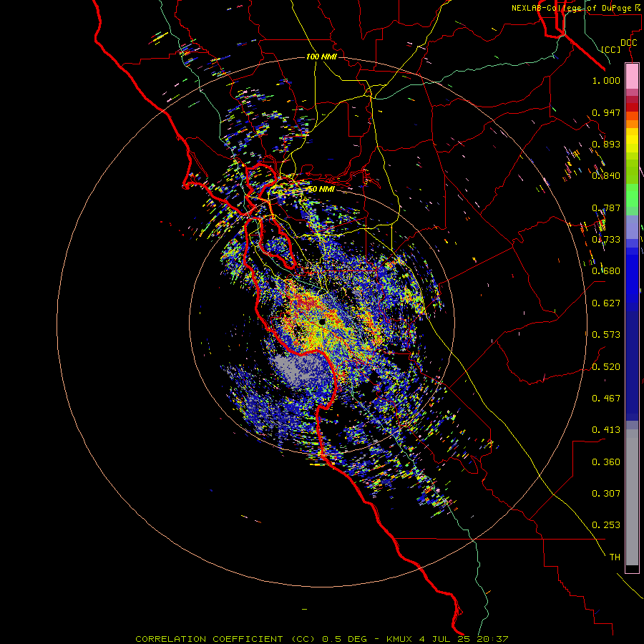Click the 0.893 scale value
The height and width of the screenshot is (644, 644).
[606, 144]
